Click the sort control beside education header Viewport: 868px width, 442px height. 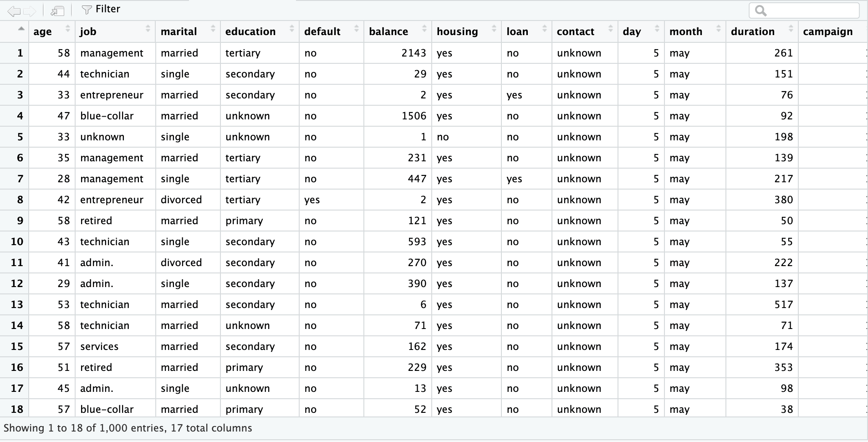[x=292, y=28]
